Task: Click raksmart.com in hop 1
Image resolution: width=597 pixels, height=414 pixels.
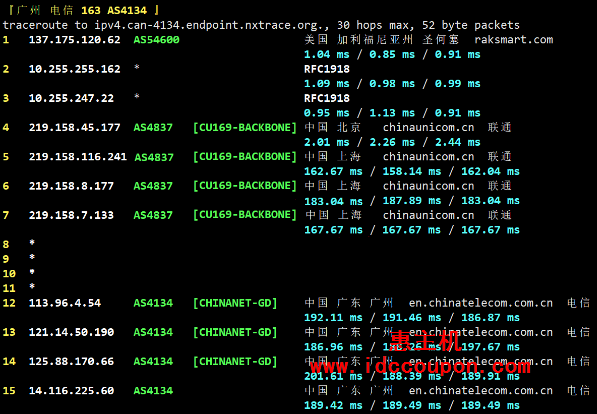Action: tap(514, 40)
